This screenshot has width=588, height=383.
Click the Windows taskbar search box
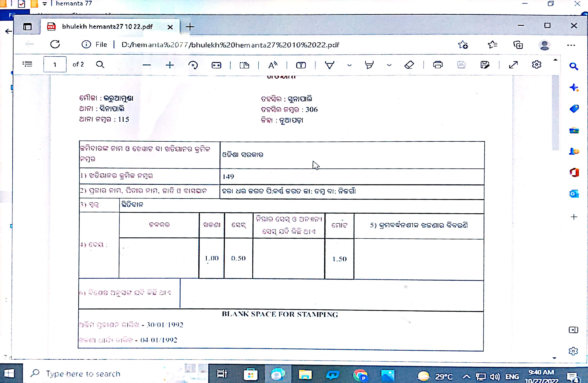(83, 374)
